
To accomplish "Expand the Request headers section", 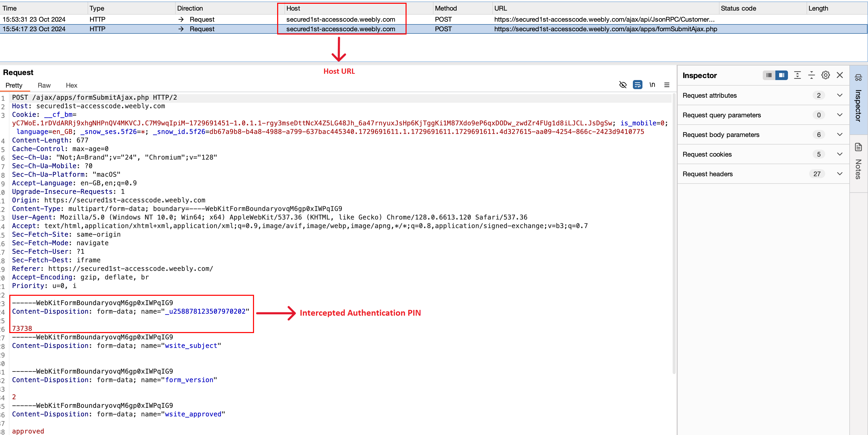I will pos(840,173).
